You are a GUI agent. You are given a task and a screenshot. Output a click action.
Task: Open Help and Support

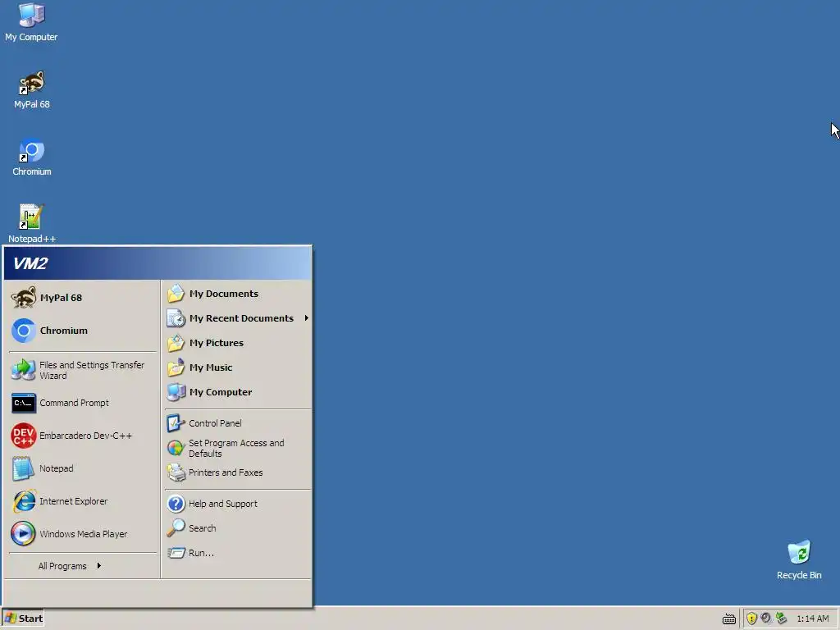coord(237,504)
